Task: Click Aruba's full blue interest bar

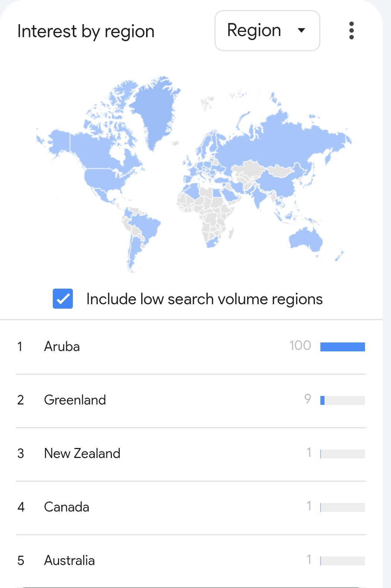Action: click(343, 347)
